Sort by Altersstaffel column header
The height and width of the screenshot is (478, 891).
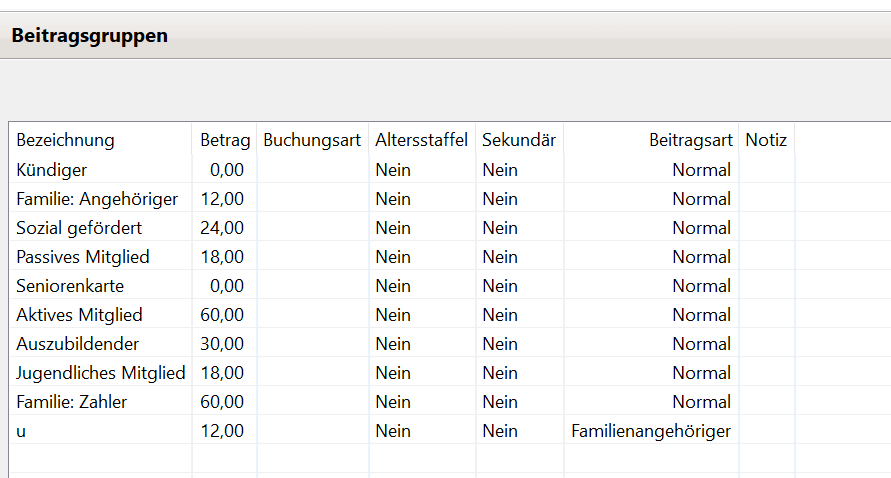(421, 140)
